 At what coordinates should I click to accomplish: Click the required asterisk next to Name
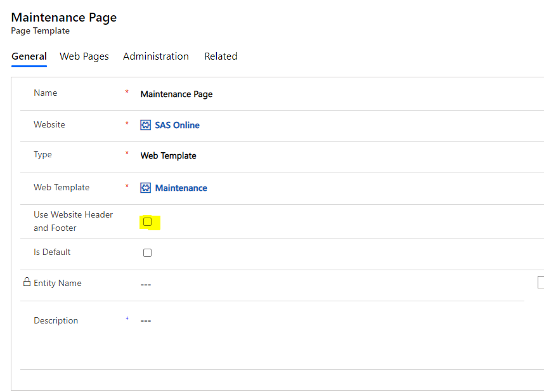127,91
